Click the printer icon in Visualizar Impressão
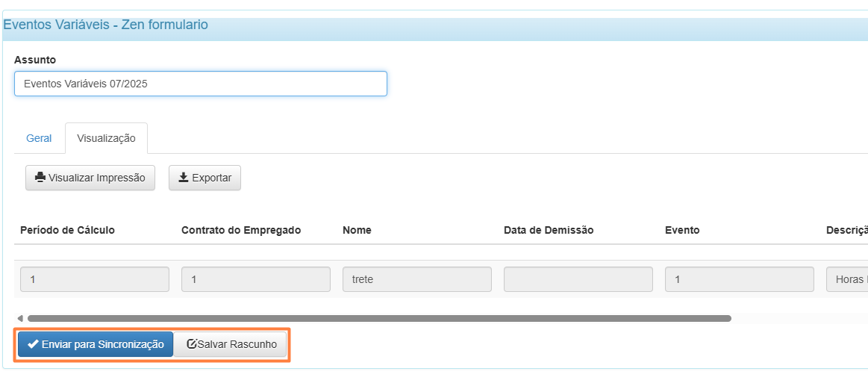868x392 pixels. [x=40, y=178]
